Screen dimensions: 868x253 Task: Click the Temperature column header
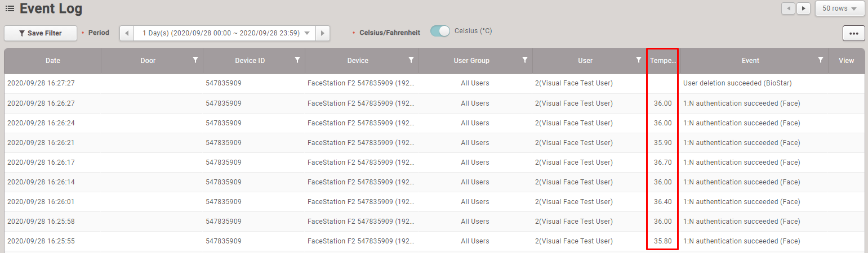pyautogui.click(x=662, y=61)
